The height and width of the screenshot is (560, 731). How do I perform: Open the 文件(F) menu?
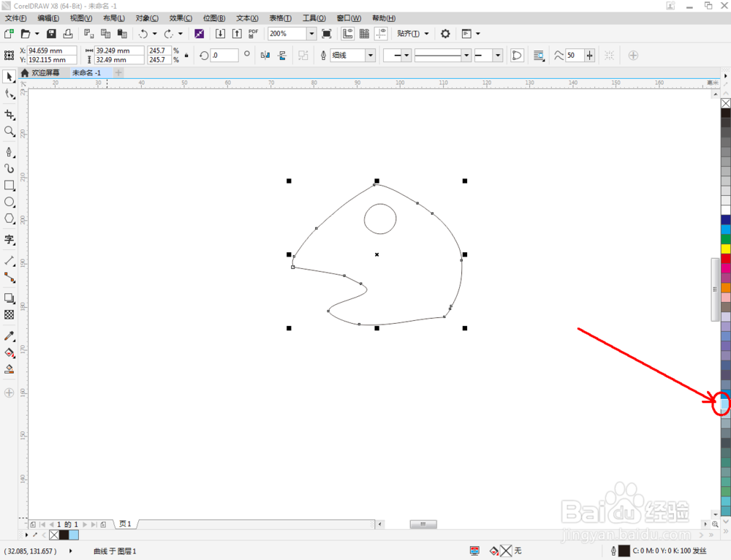click(x=16, y=18)
